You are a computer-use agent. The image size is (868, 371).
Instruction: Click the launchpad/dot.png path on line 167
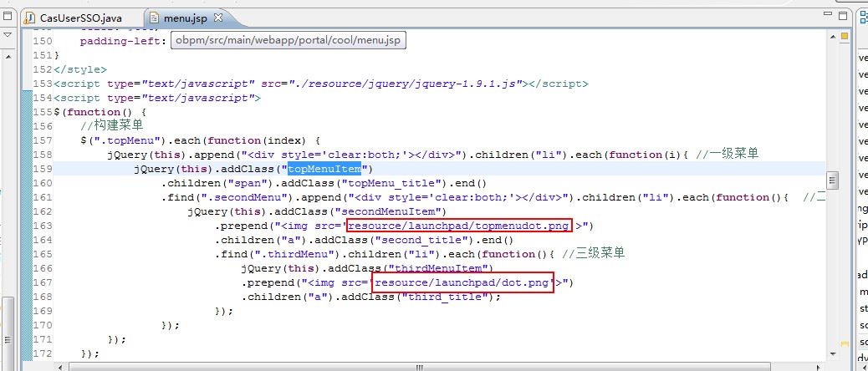click(x=464, y=282)
